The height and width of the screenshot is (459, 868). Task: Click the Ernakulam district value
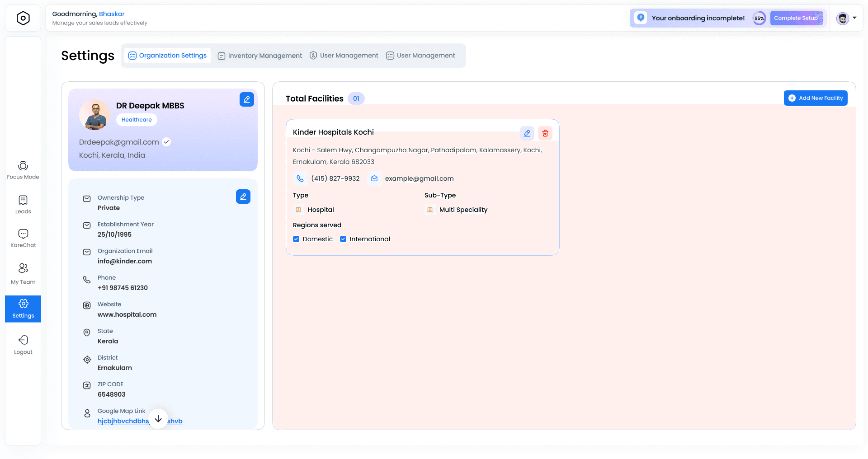point(115,368)
